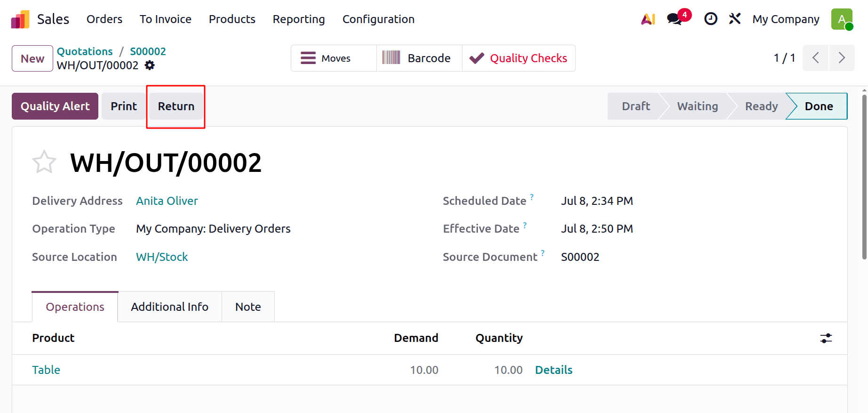
Task: Click the My Company: Delivery Orders value
Action: [213, 229]
